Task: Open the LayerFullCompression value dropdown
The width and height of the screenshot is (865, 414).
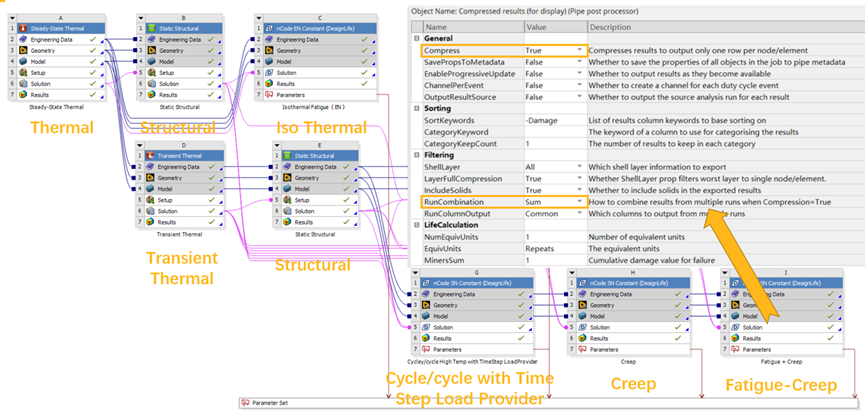Action: click(x=579, y=179)
